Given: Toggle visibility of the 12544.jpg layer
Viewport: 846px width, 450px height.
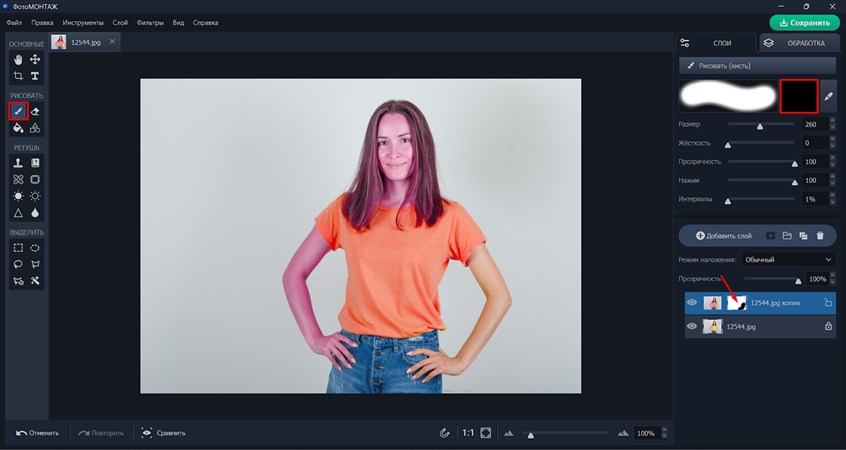Looking at the screenshot, I should pos(692,326).
